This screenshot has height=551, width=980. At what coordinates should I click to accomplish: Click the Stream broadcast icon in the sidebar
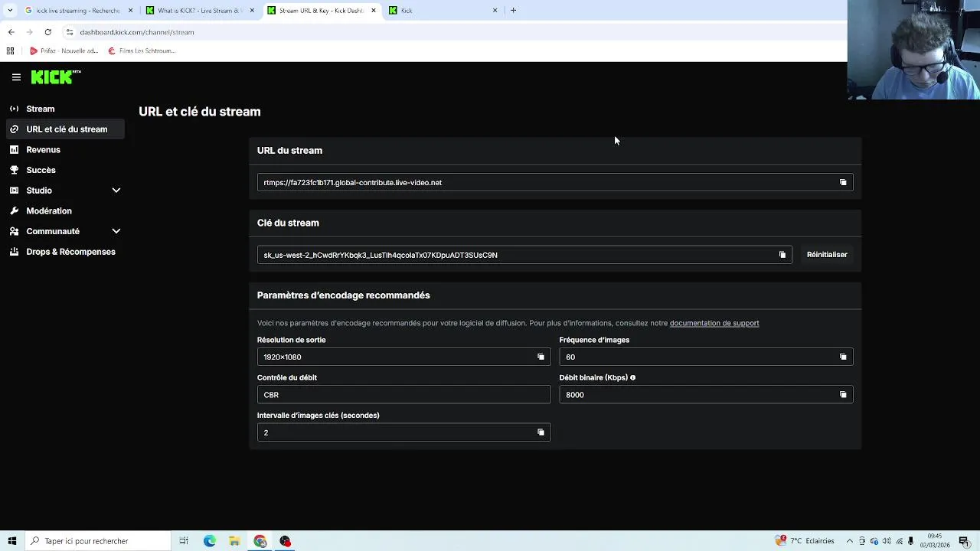pyautogui.click(x=14, y=109)
